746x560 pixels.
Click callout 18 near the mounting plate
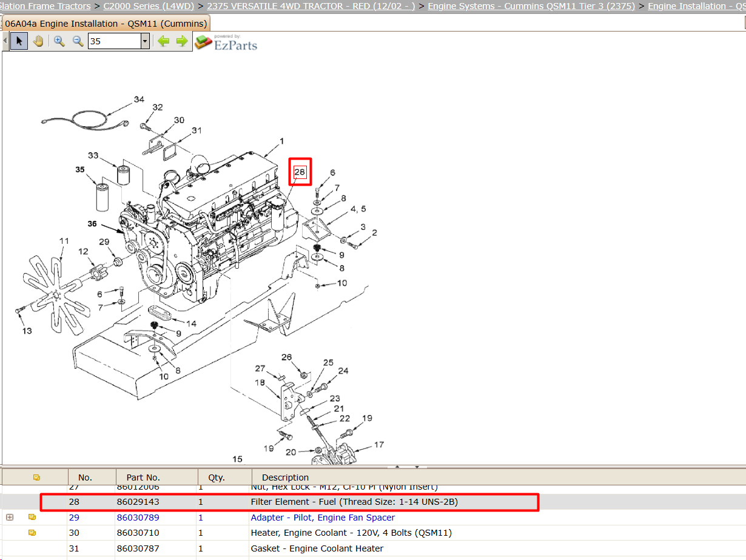pyautogui.click(x=260, y=382)
